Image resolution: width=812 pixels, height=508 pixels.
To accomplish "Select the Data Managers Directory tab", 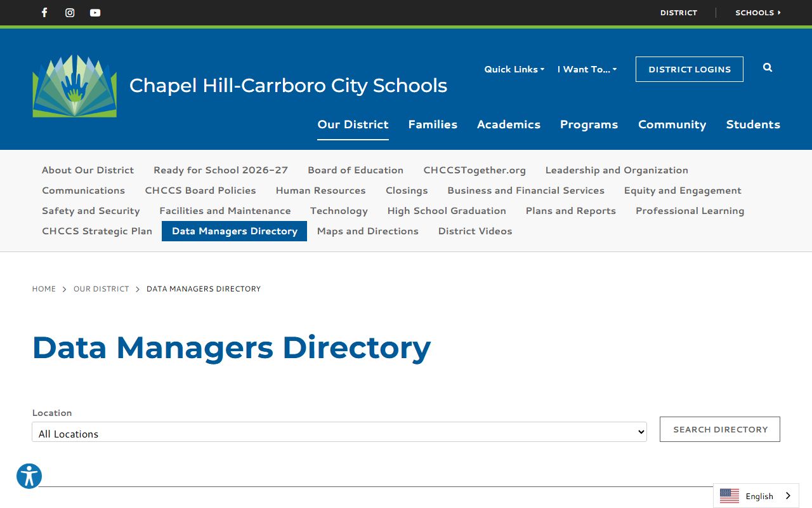I will pos(234,231).
